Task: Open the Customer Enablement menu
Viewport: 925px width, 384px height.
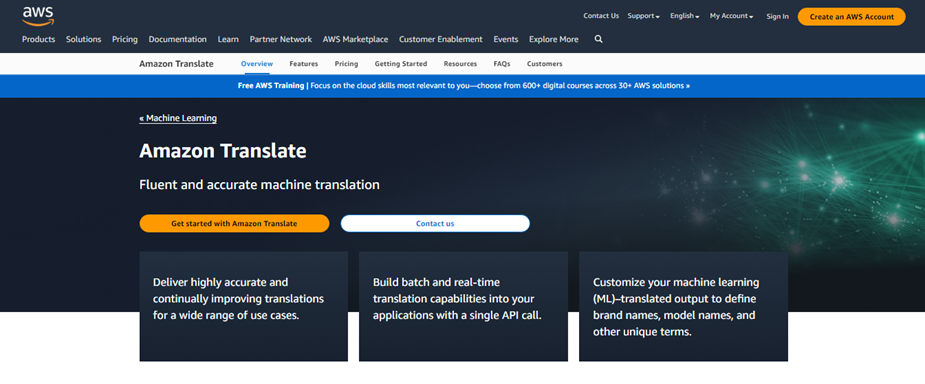Action: (441, 40)
